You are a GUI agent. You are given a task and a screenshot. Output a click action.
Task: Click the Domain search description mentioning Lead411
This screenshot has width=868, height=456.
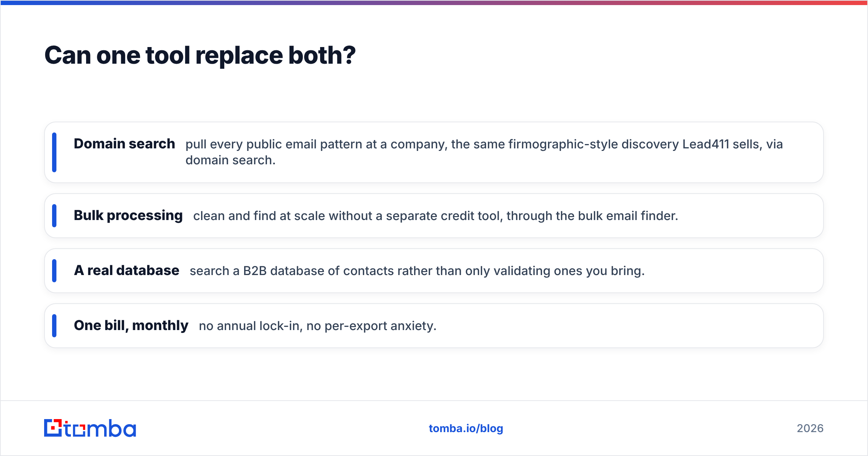pyautogui.click(x=484, y=152)
